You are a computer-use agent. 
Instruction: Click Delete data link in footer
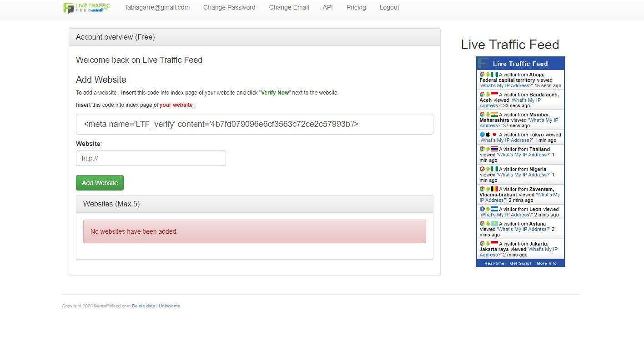[143, 306]
